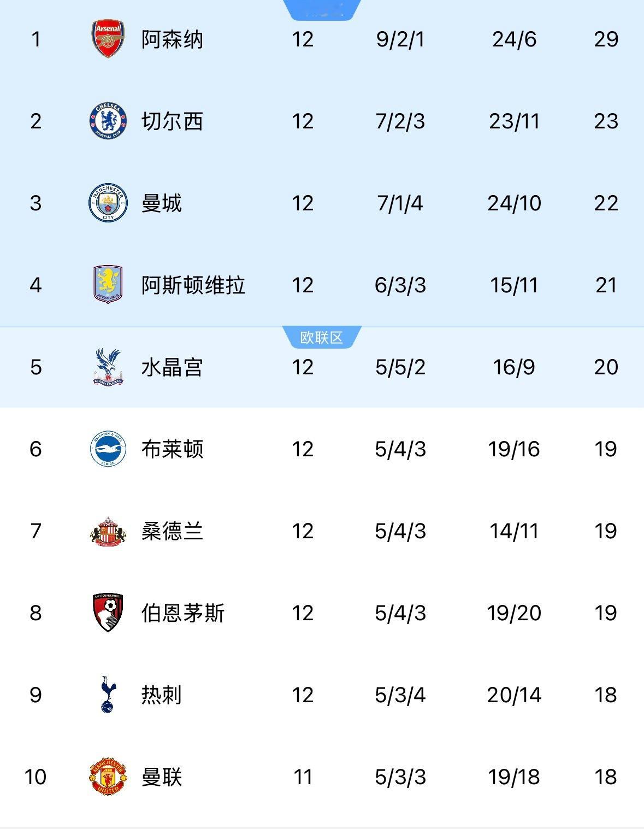This screenshot has width=644, height=829.
Task: Open the Manchester United crest
Action: coord(108,777)
